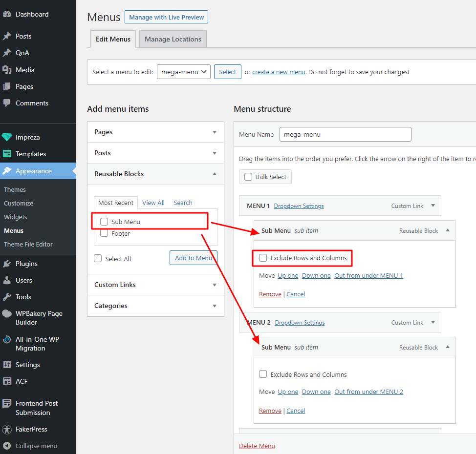Click the Media library icon
This screenshot has height=454, width=476.
pos(7,70)
